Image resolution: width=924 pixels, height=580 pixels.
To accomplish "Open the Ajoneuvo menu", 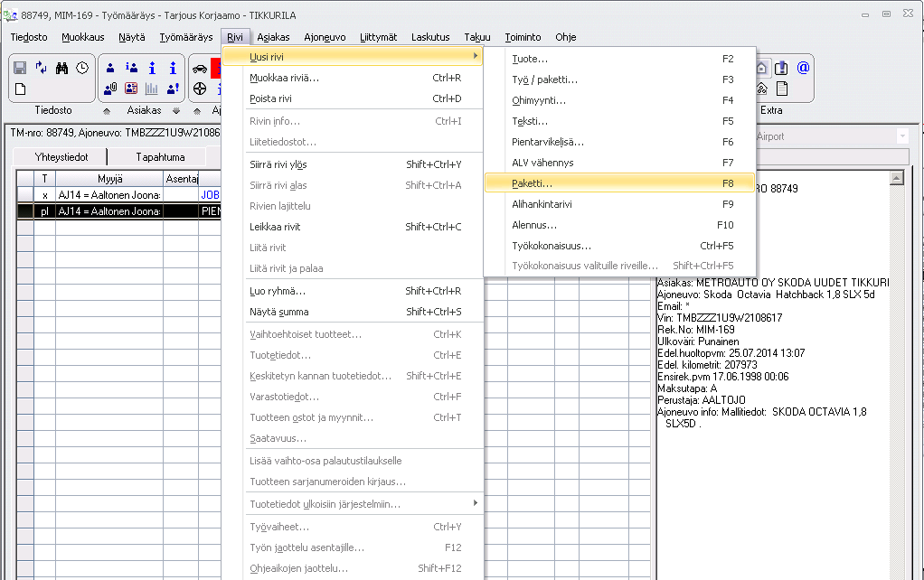I will [x=325, y=37].
